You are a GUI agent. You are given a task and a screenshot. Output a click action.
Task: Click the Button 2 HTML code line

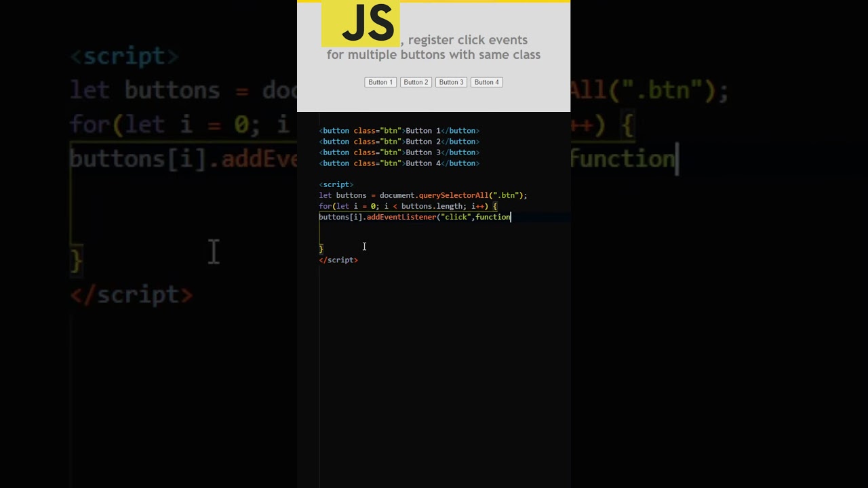coord(399,142)
